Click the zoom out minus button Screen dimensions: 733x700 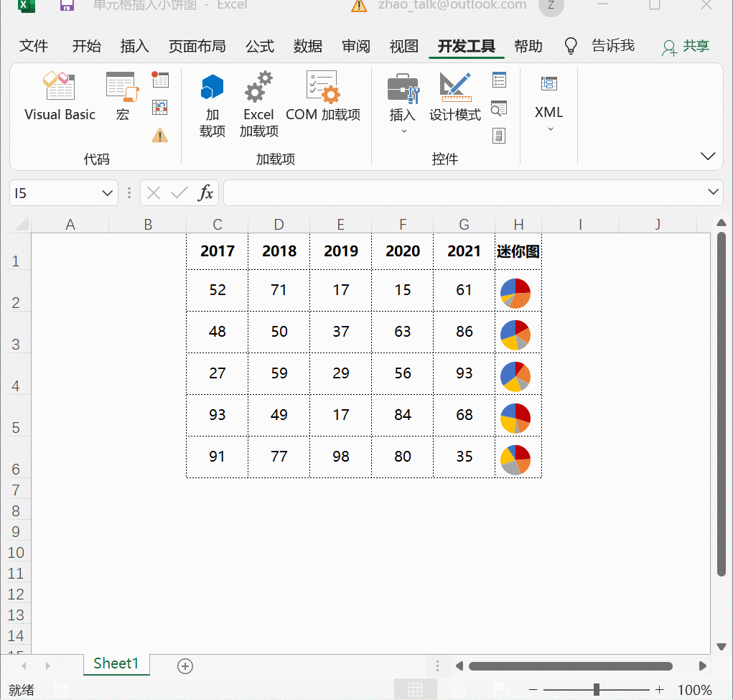[x=533, y=690]
